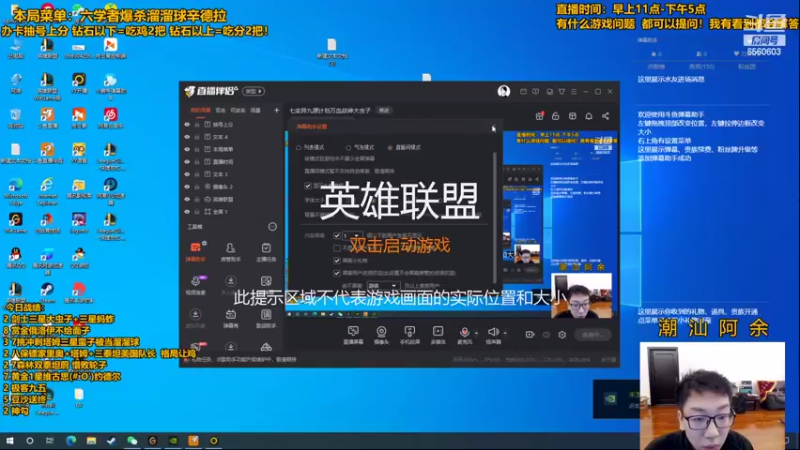
Task: Open the hamburger menu in the title bar
Action: (x=574, y=92)
